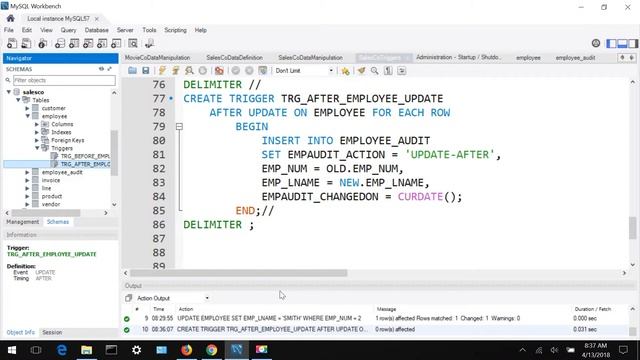Expand the employee_audit table node
Image resolution: width=640 pixels, height=360 pixels.
pyautogui.click(x=27, y=172)
